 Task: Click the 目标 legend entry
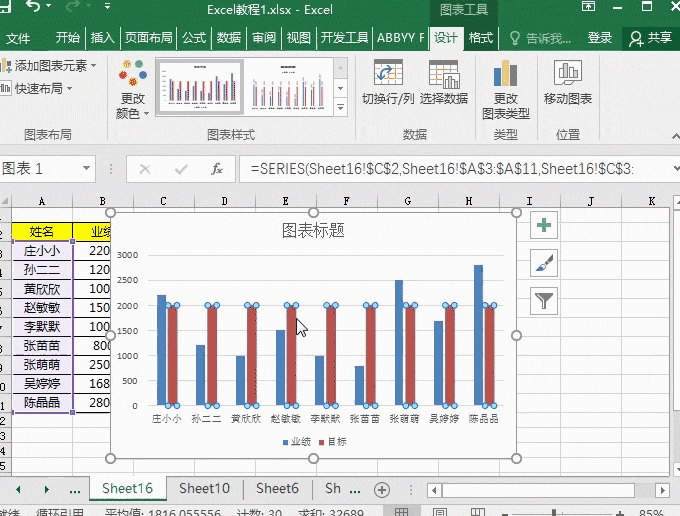pos(333,442)
